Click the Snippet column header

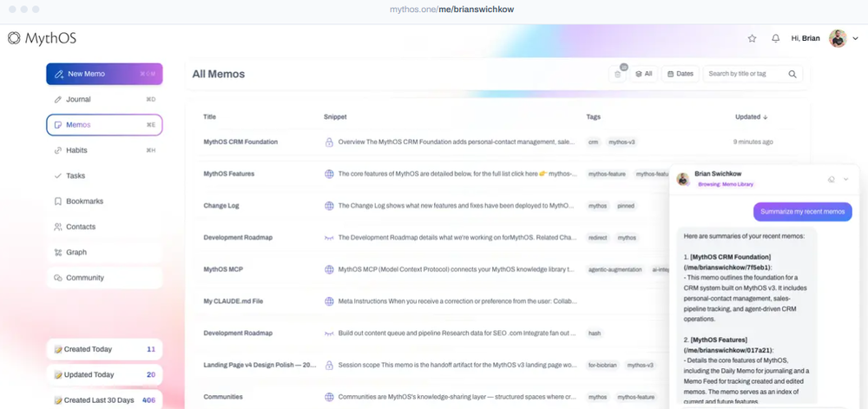tap(335, 116)
